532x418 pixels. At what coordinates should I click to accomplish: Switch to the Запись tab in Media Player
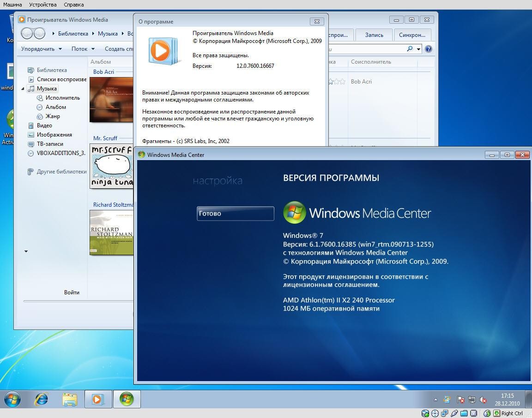pos(374,35)
